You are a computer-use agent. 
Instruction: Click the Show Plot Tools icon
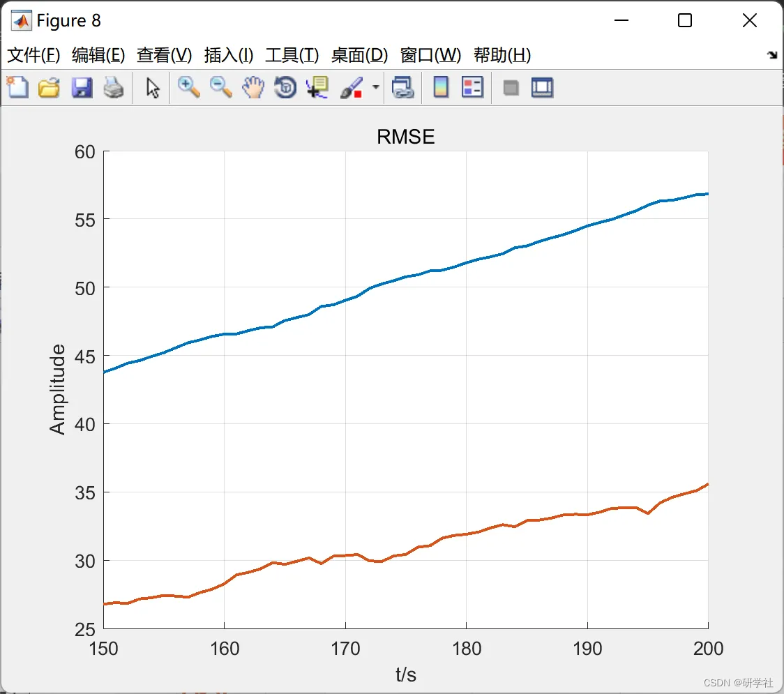(x=543, y=87)
